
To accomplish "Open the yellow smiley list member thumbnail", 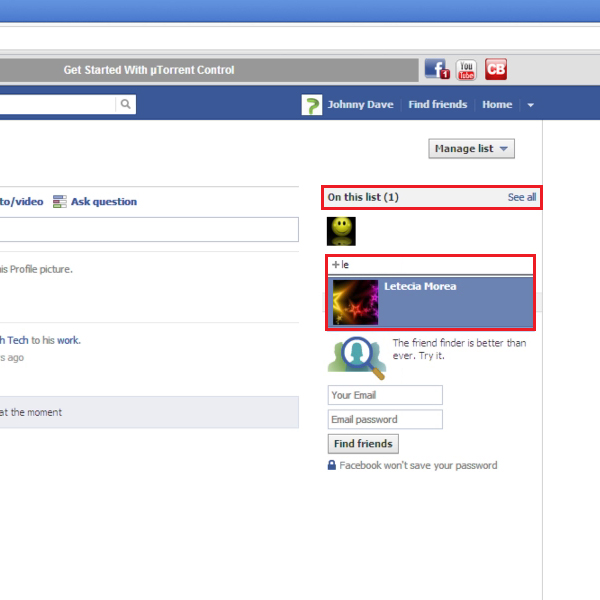I will point(341,231).
